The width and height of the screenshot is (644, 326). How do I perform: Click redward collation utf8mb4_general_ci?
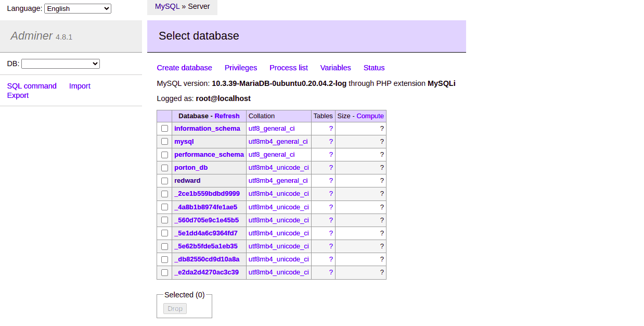278,181
